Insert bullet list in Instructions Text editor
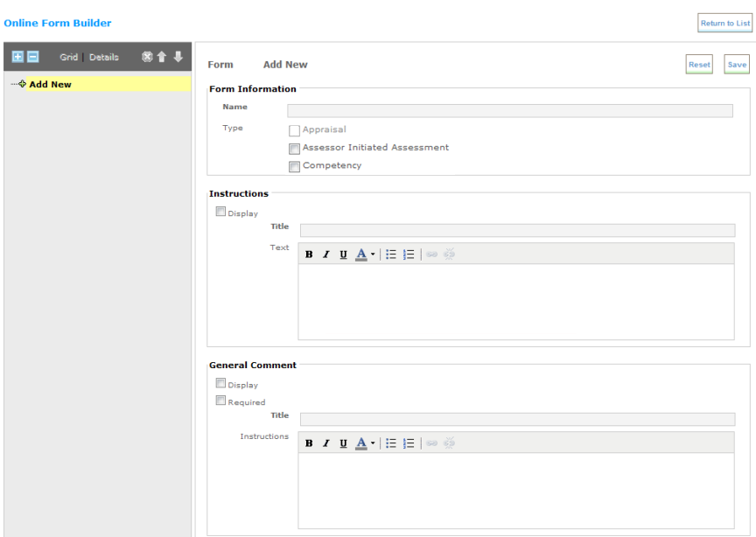756x537 pixels. coord(391,254)
